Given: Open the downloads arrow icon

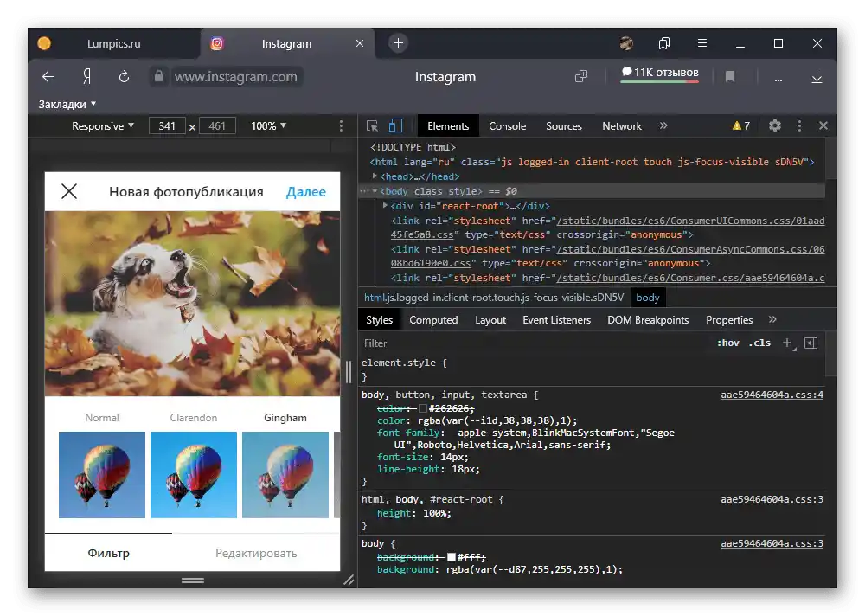Looking at the screenshot, I should tap(817, 77).
